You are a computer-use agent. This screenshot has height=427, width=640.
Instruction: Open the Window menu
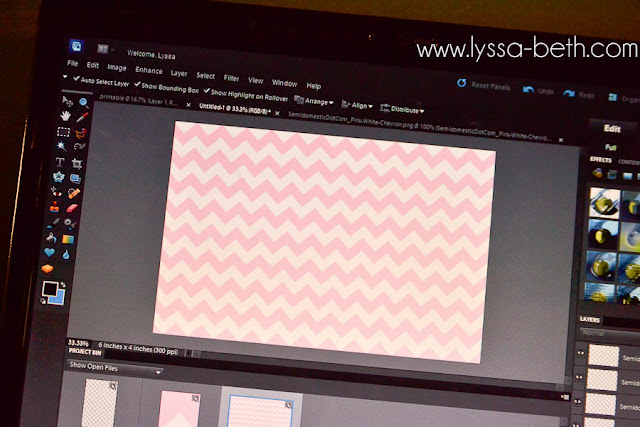click(x=284, y=83)
